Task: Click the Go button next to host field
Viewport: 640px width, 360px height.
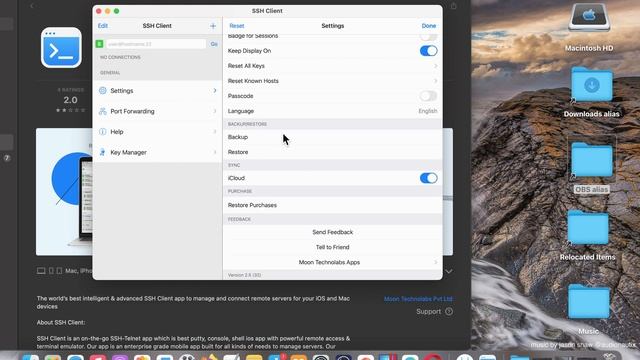Action: (x=214, y=44)
